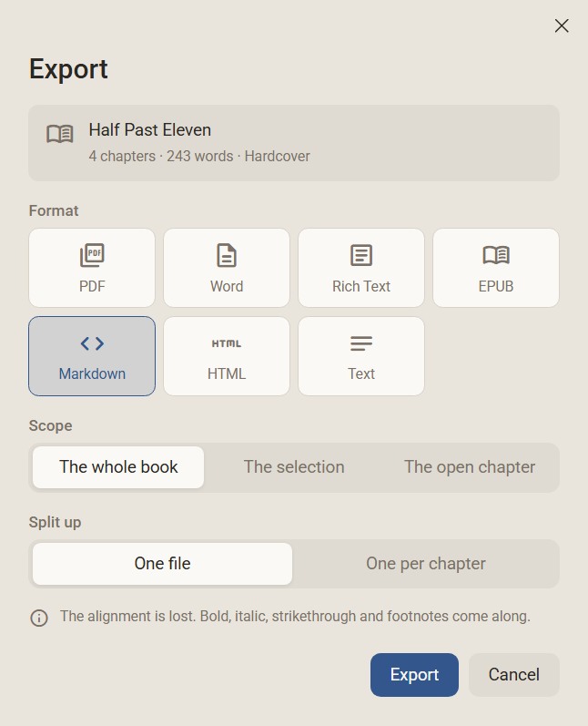Choose the Word label in the format grid
The height and width of the screenshot is (726, 588).
pos(227,286)
